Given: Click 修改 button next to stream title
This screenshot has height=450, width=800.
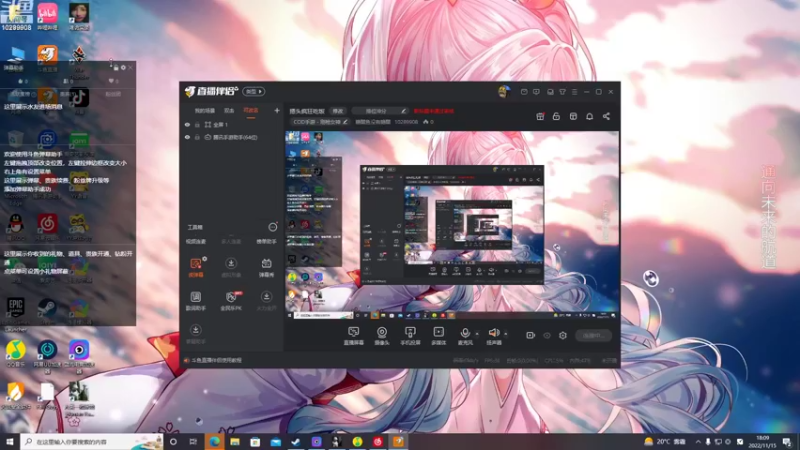Looking at the screenshot, I should (338, 111).
